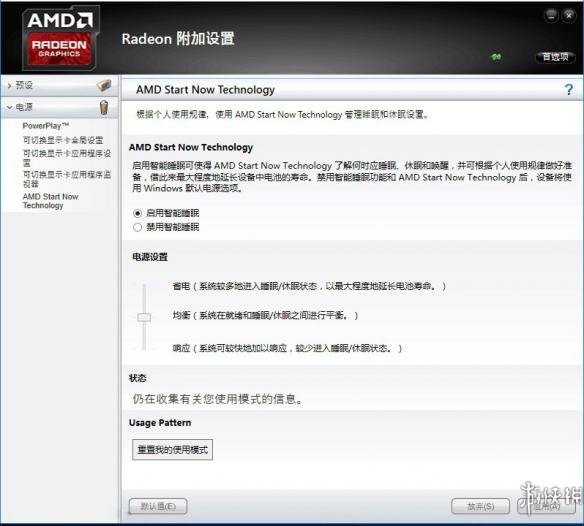Image resolution: width=584 pixels, height=526 pixels.
Task: Select PowerPlay™ in the sidebar
Action: pos(46,126)
